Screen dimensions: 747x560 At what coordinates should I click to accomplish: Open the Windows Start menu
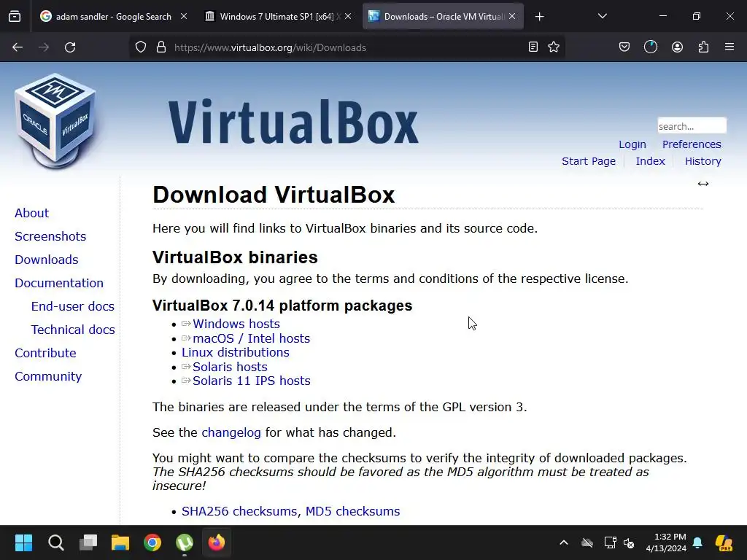click(x=23, y=542)
